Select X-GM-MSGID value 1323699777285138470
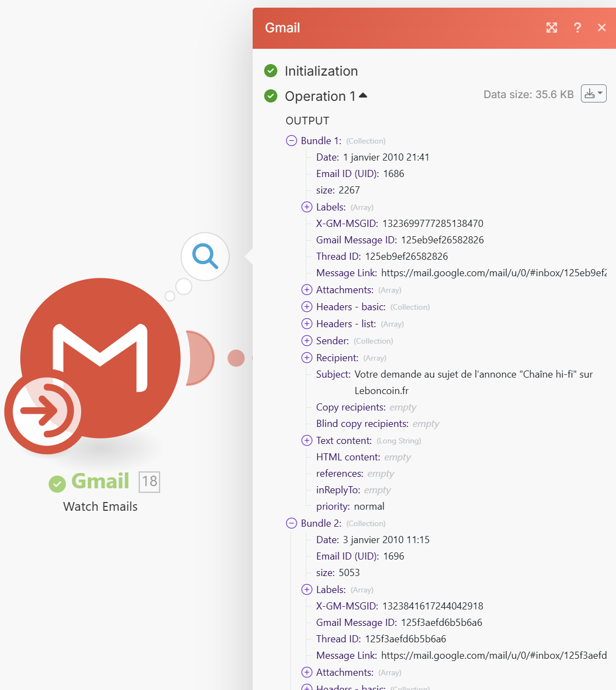This screenshot has width=616, height=690. click(x=433, y=224)
